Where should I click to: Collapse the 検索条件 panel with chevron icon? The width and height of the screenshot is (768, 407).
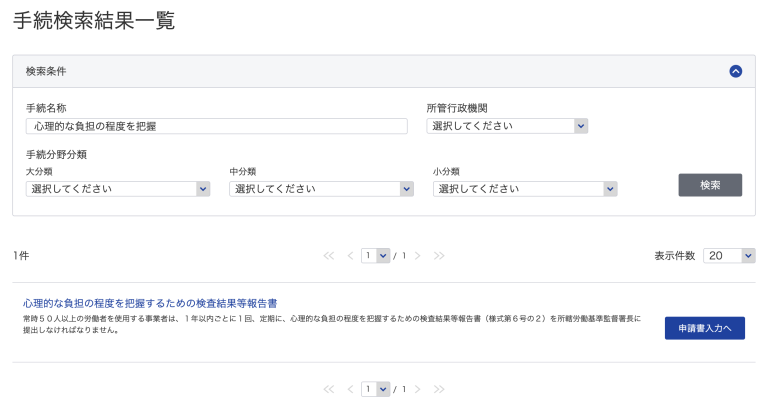tap(736, 71)
